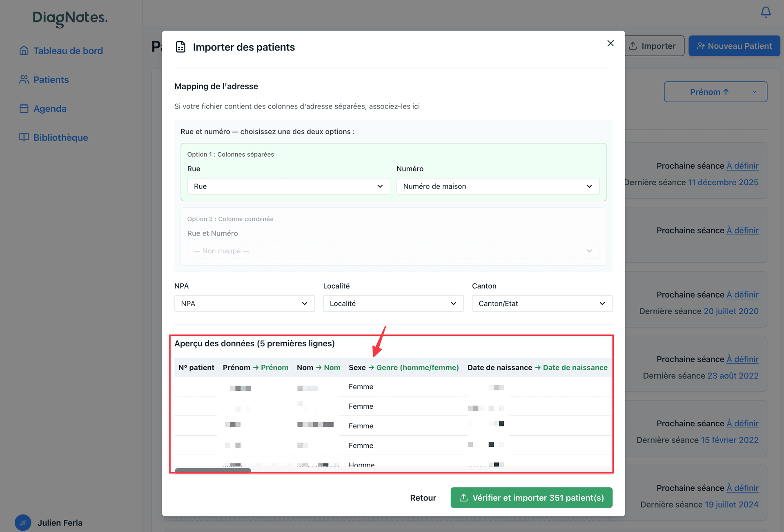The width and height of the screenshot is (784, 532).
Task: Click the upload icon on the green import button
Action: point(463,498)
